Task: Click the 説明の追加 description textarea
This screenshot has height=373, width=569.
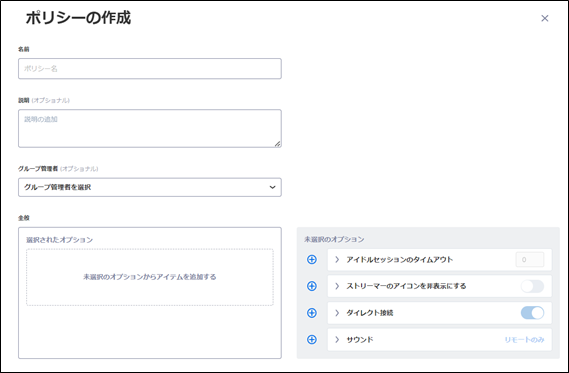Action: click(x=150, y=128)
